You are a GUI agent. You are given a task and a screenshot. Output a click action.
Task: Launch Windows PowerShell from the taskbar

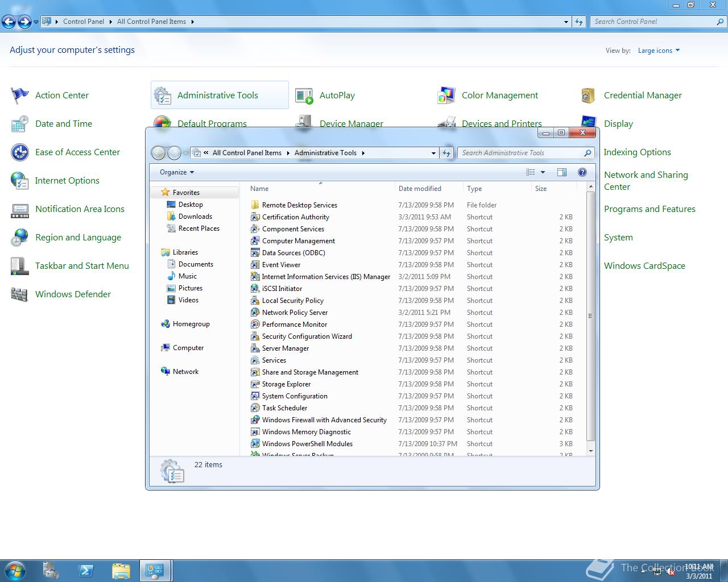pos(86,571)
